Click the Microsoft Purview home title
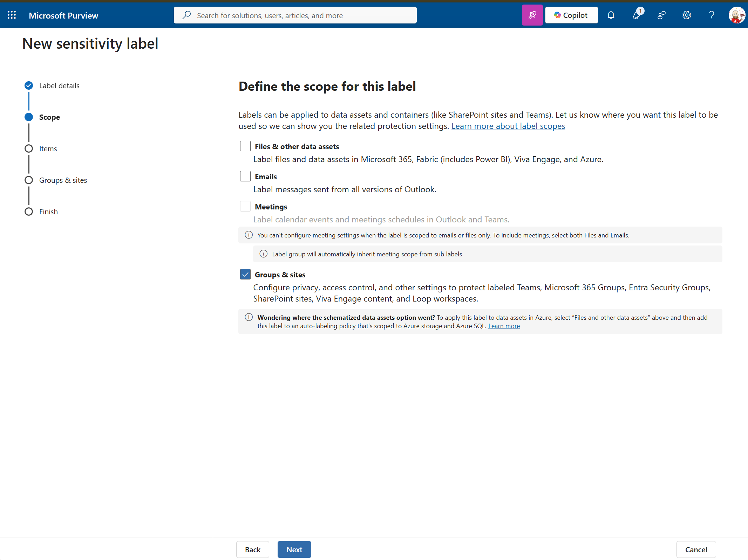748x560 pixels. 63,15
